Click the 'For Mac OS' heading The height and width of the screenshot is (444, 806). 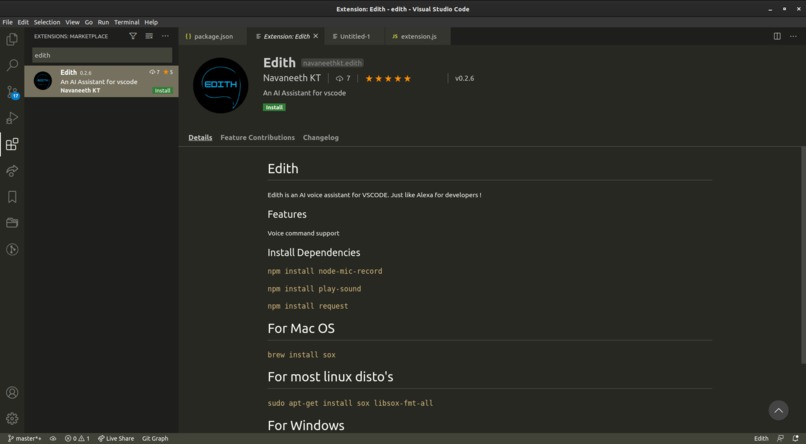click(x=301, y=328)
